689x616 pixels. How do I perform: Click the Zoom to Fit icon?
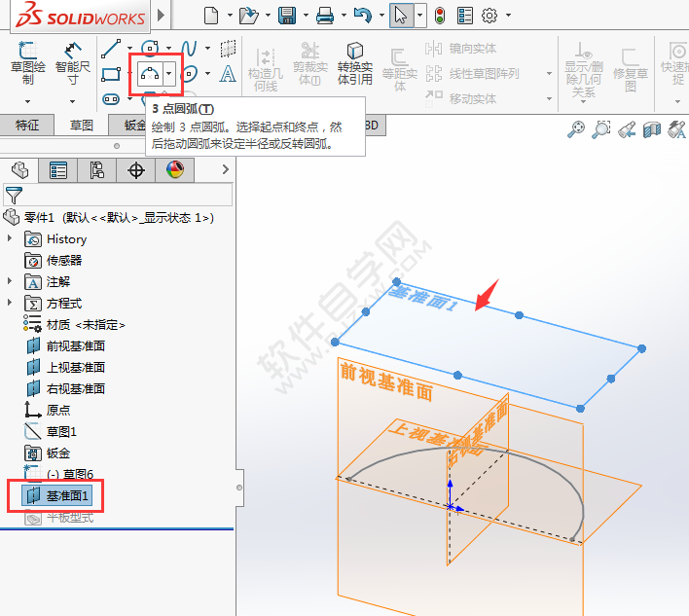tap(576, 129)
